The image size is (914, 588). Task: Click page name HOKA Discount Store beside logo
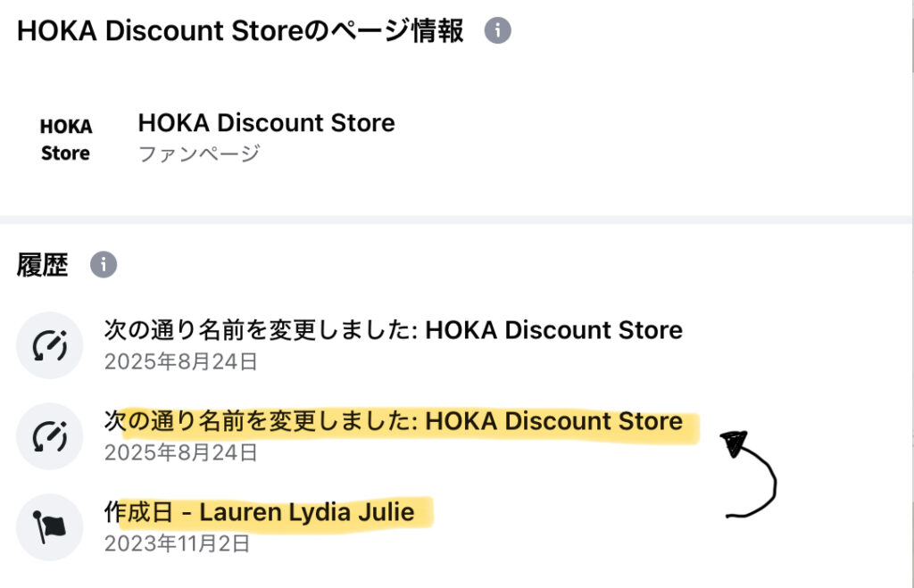(x=266, y=123)
